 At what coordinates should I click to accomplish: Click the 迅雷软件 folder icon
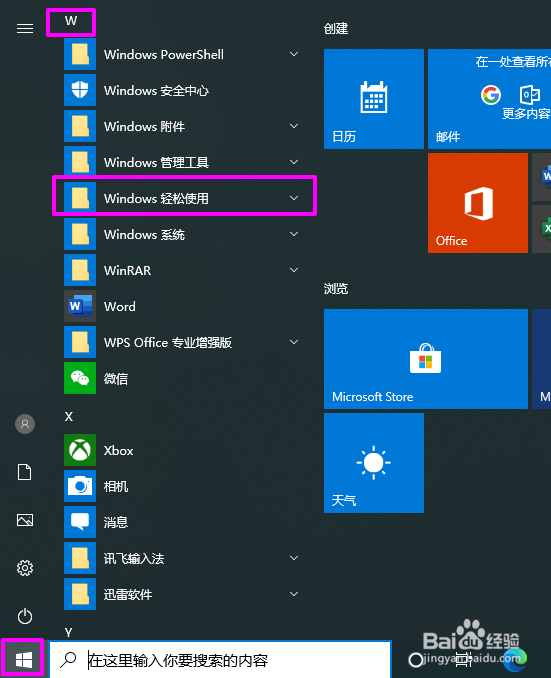pos(80,594)
